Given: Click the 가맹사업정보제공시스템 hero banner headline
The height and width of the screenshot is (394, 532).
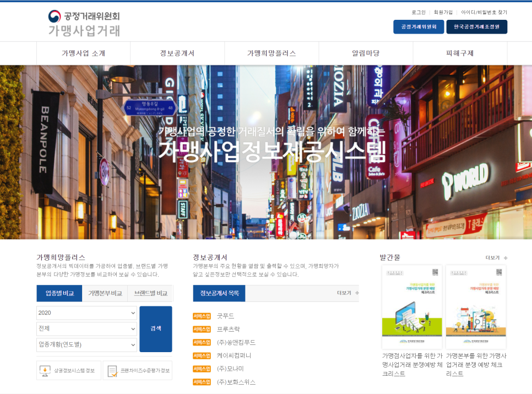Looking at the screenshot, I should (272, 151).
